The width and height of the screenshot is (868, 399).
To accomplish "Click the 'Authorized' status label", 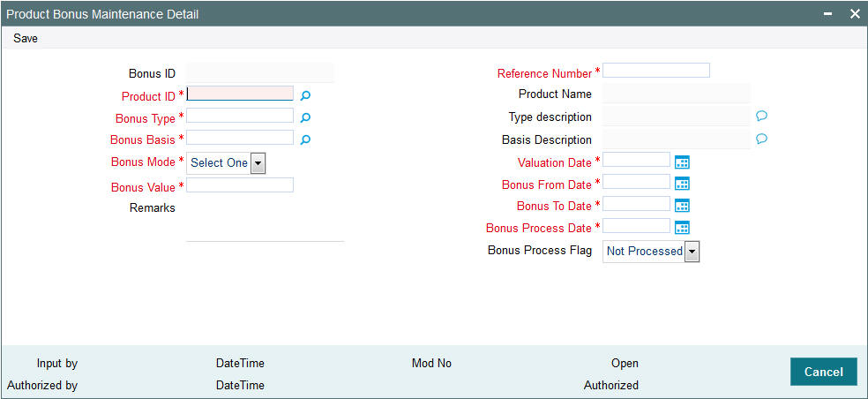I will click(x=611, y=385).
